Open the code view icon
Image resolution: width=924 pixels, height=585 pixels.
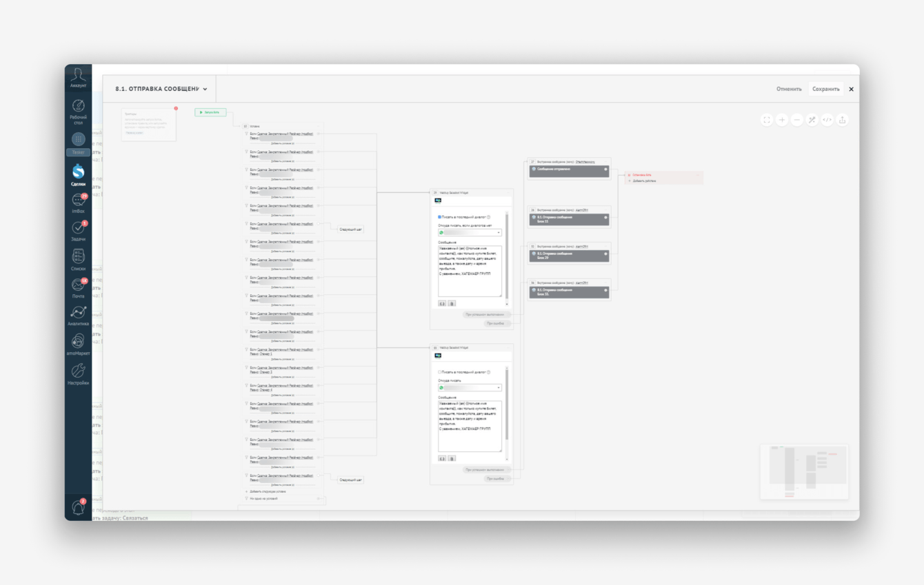[827, 120]
